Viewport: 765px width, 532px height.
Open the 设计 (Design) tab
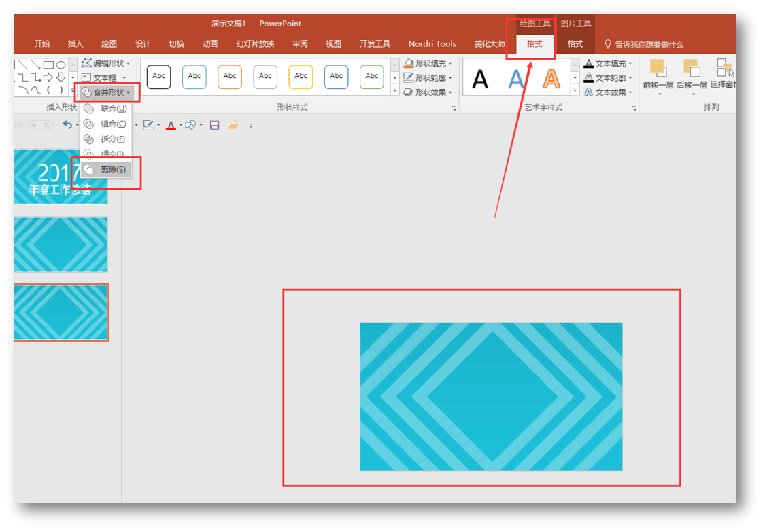pyautogui.click(x=143, y=44)
